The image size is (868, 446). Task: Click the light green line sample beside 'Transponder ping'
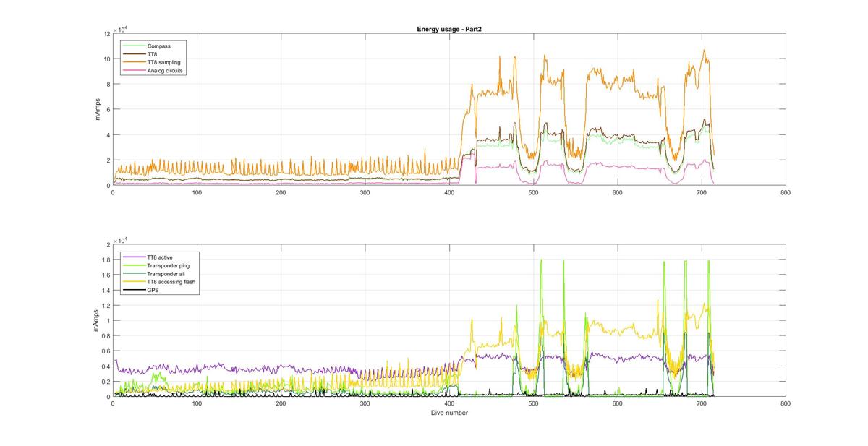(133, 265)
